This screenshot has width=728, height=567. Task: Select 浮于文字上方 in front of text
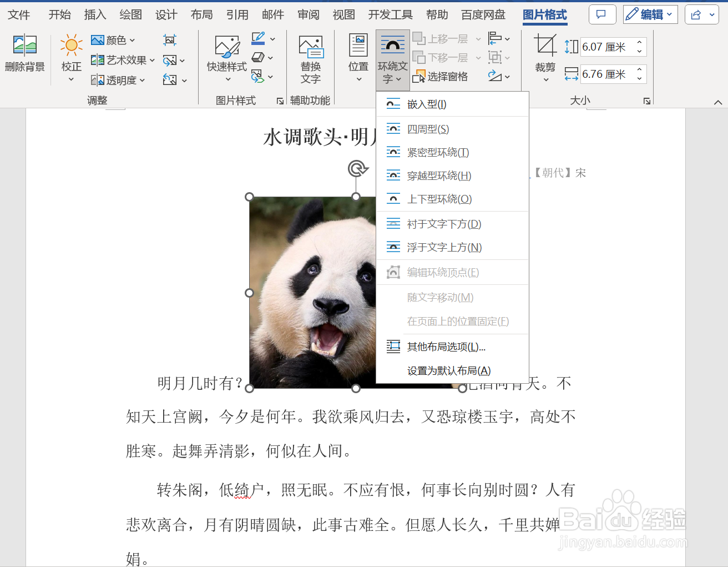coord(452,247)
